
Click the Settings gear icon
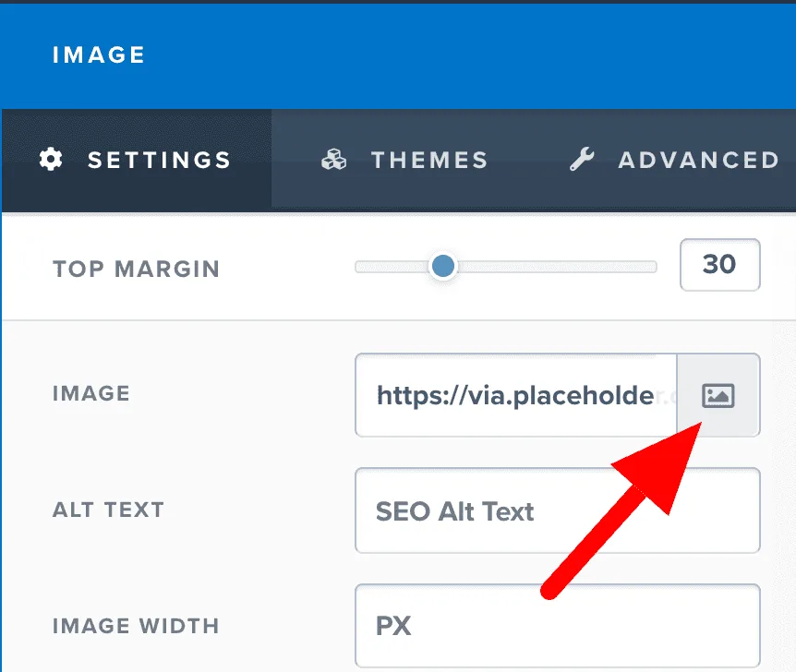click(x=51, y=160)
